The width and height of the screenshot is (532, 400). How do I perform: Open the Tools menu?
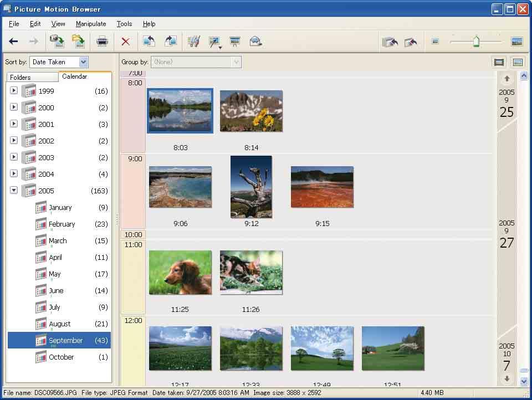click(x=124, y=24)
